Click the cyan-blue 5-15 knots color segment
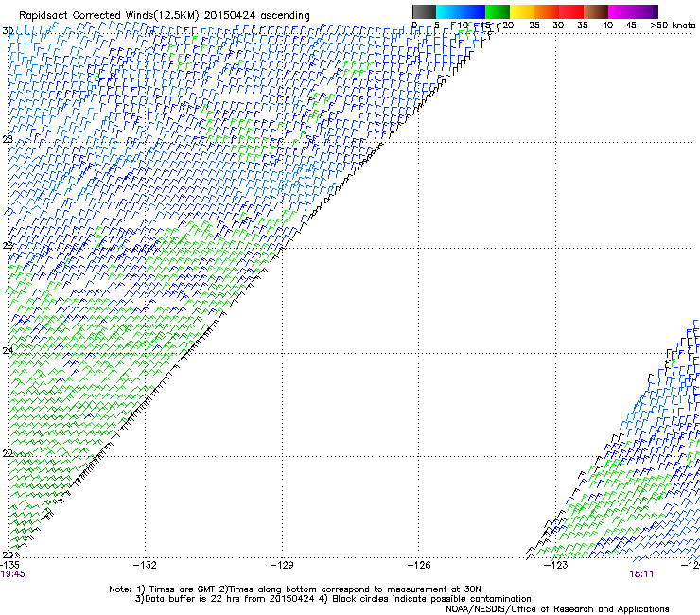Viewport: 700px width, 615px height. [461, 11]
